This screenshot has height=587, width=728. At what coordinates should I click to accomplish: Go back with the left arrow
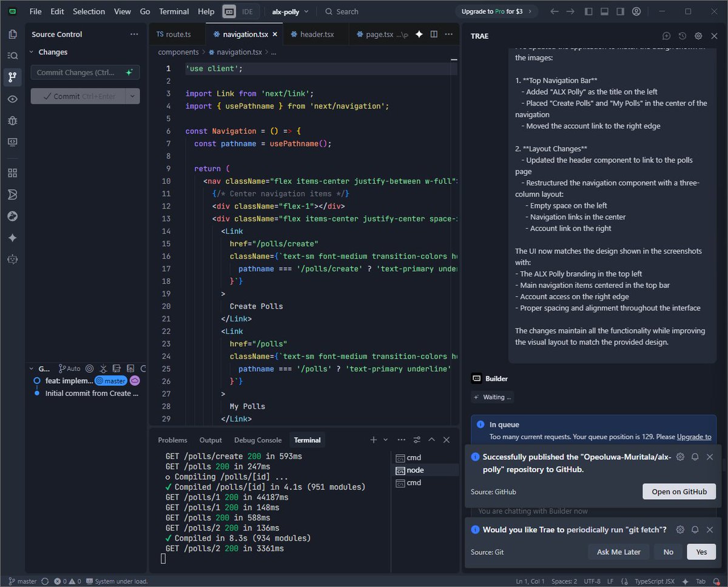554,12
